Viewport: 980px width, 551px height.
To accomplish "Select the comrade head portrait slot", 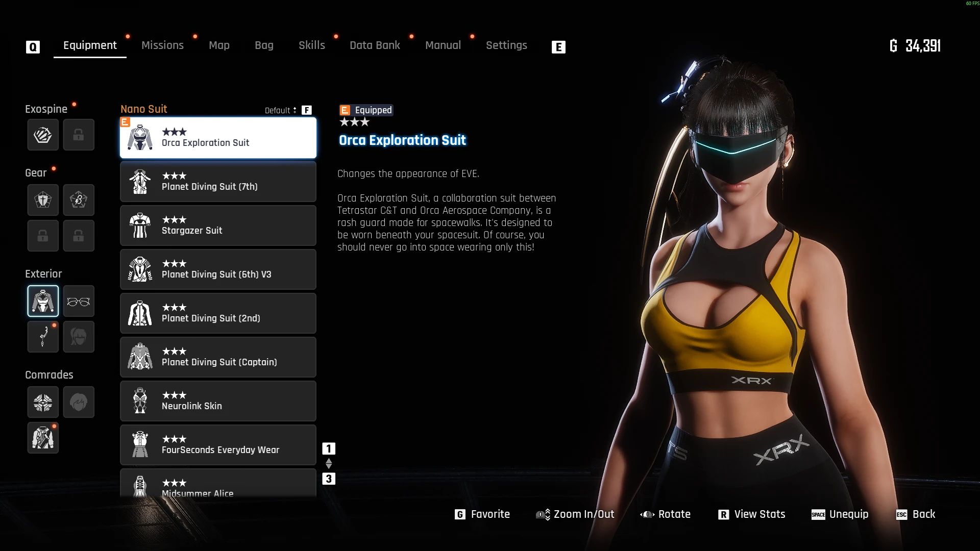I will [x=79, y=402].
